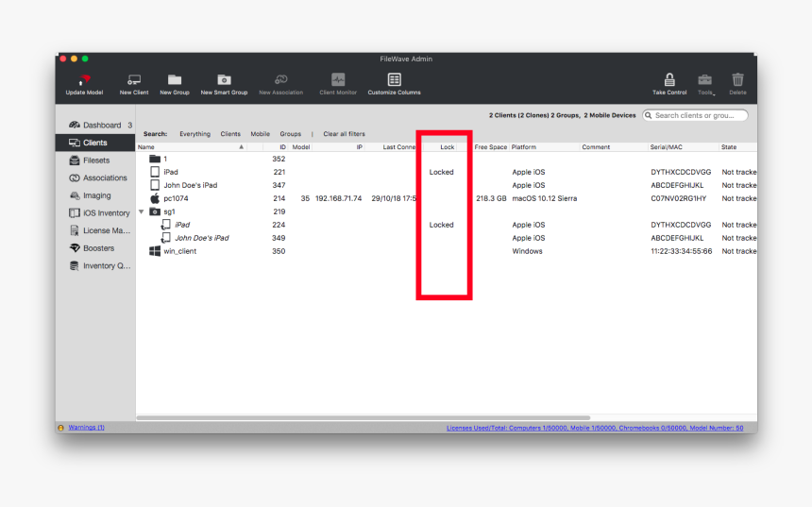This screenshot has width=812, height=507.
Task: Go to the Imaging sidebar item
Action: click(x=96, y=195)
